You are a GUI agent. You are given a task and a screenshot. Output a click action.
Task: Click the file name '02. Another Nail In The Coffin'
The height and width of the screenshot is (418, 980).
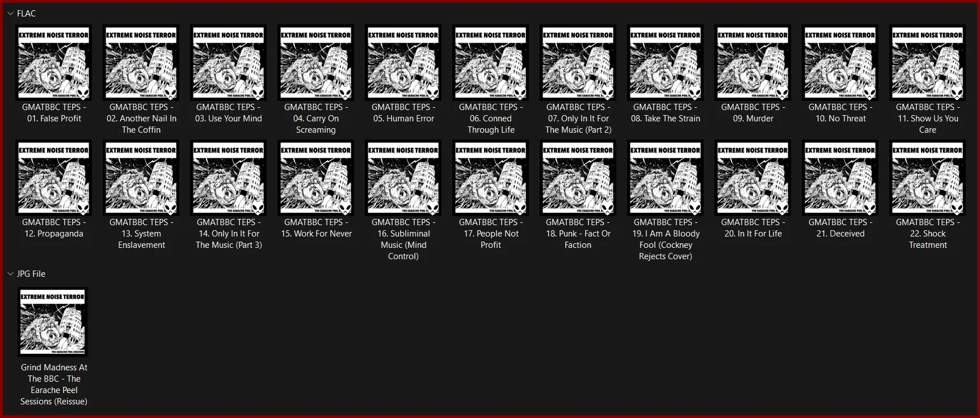point(141,119)
